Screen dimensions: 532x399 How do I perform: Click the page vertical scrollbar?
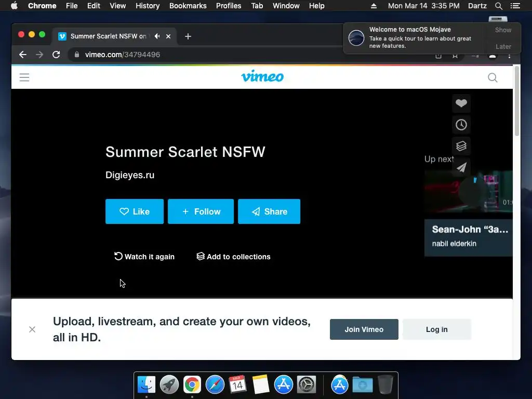click(x=517, y=102)
